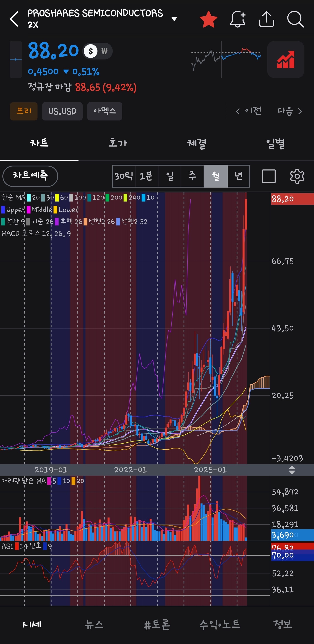The height and width of the screenshot is (644, 314).
Task: Open the 뉴스 bottom tab
Action: point(94,624)
